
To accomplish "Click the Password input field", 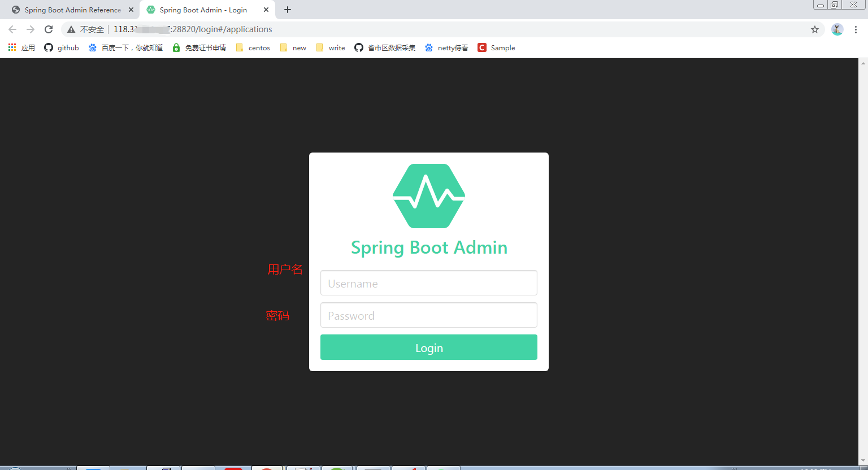I will click(428, 315).
